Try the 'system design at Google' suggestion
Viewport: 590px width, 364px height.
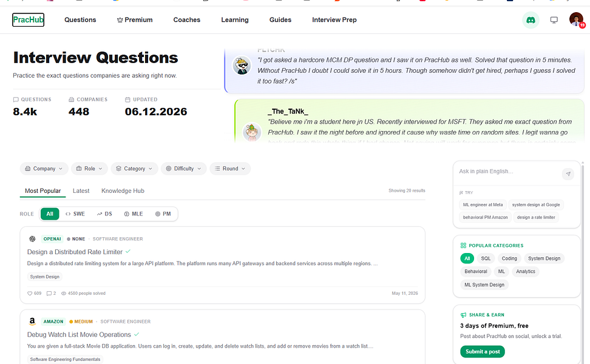pyautogui.click(x=536, y=204)
